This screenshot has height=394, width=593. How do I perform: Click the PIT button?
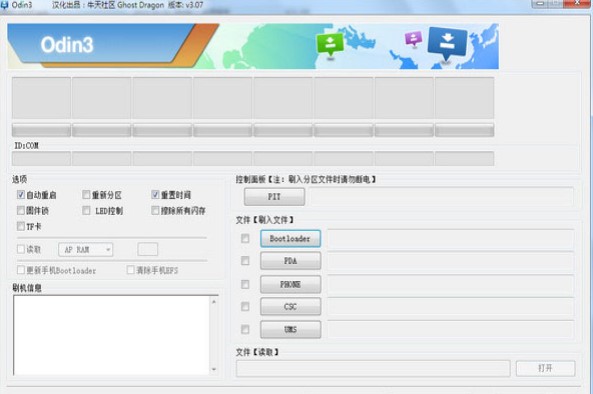274,197
